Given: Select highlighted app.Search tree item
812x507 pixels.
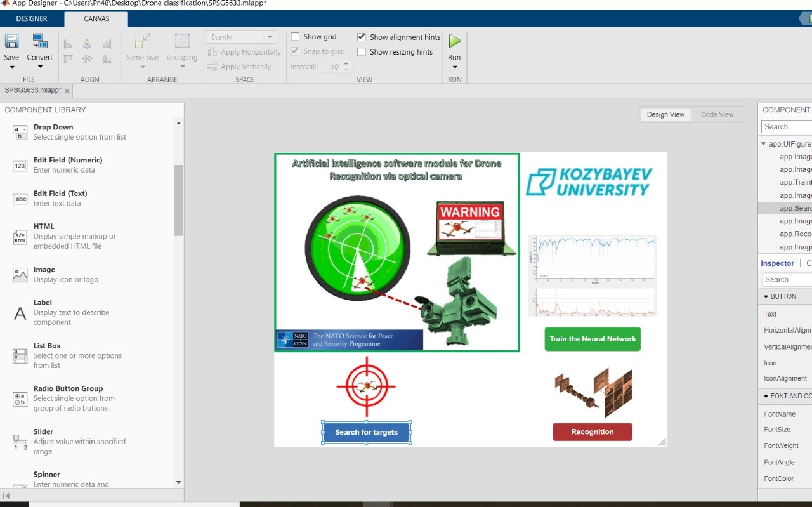Looking at the screenshot, I should 785,208.
